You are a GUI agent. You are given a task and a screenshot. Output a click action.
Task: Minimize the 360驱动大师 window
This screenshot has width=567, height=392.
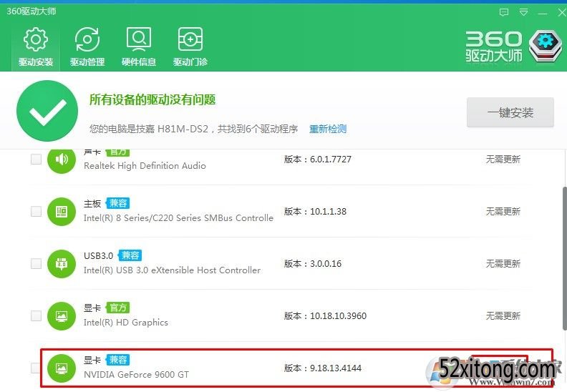pos(543,13)
